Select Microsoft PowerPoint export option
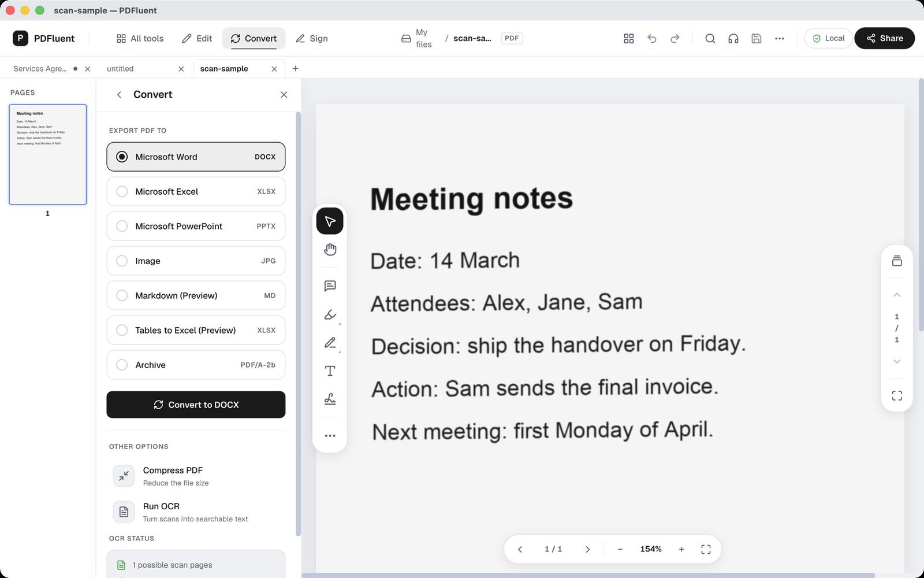 point(196,226)
